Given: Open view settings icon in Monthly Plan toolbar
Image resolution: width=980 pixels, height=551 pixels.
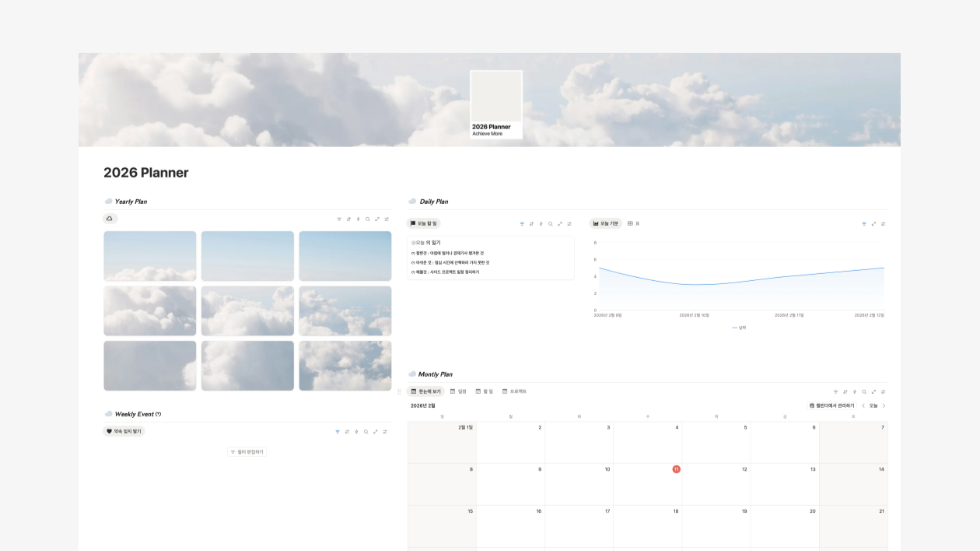Looking at the screenshot, I should (x=883, y=391).
